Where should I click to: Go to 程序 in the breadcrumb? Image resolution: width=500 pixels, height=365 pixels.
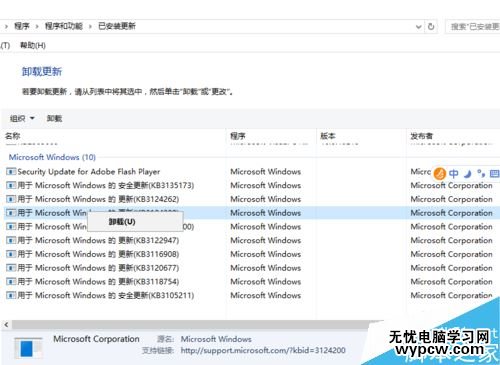click(x=22, y=26)
